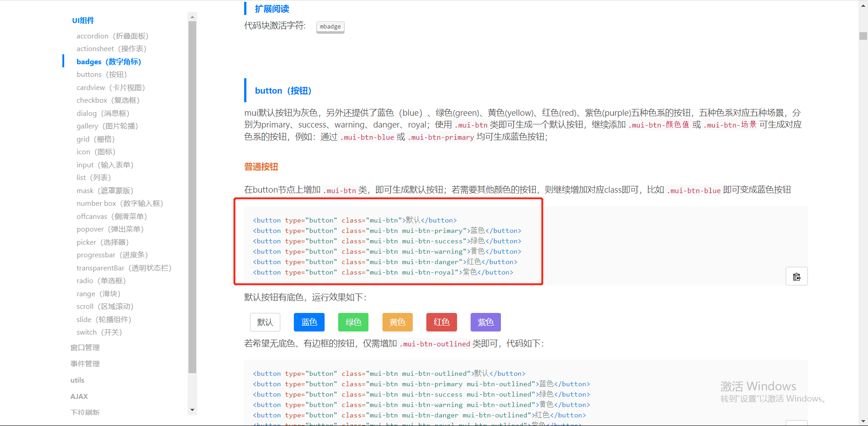
Task: Open the dialog（消息框）documentation page
Action: (103, 113)
